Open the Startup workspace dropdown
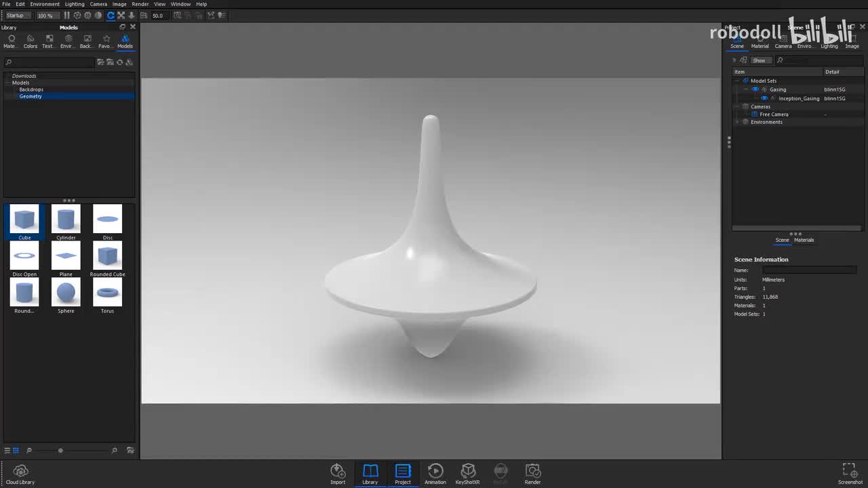The height and width of the screenshot is (488, 868). point(18,15)
